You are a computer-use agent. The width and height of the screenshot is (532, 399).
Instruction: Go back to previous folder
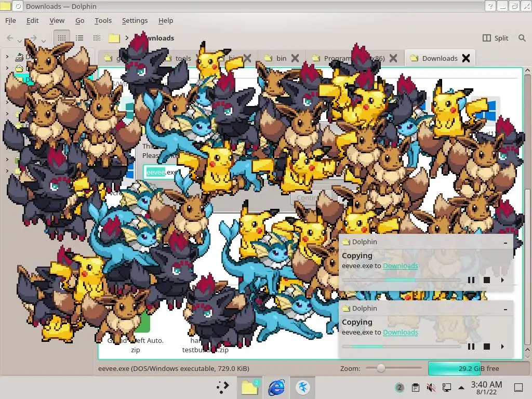(10, 38)
